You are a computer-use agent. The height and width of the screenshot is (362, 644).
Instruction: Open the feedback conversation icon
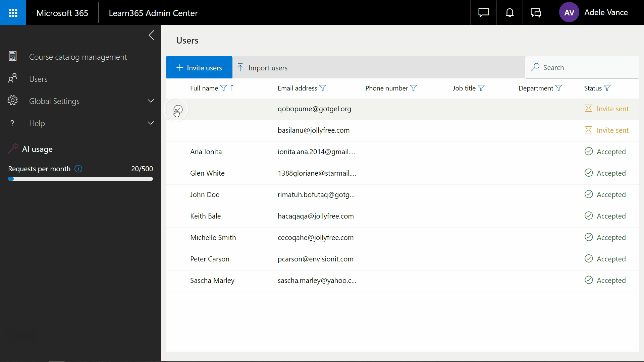536,13
